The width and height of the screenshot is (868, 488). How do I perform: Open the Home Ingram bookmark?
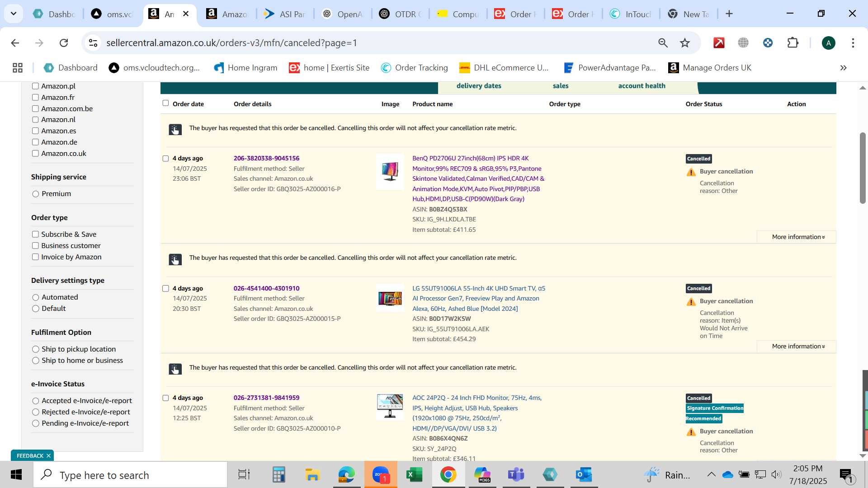245,68
